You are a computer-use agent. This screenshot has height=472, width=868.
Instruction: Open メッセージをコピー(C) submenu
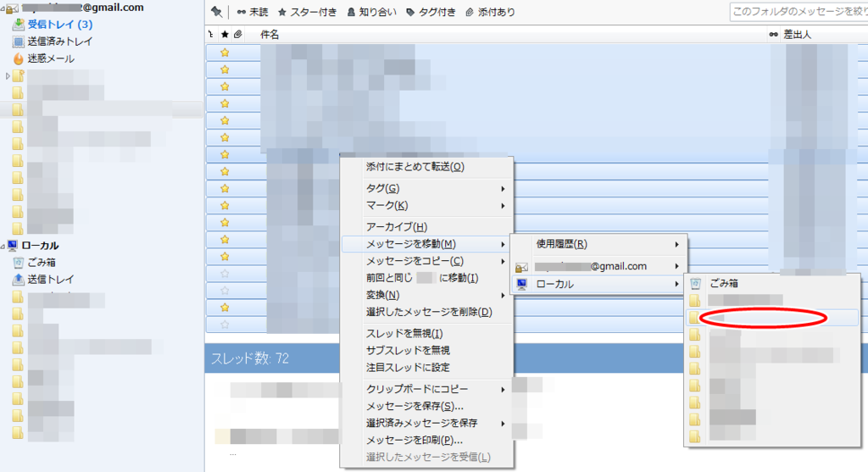pyautogui.click(x=426, y=261)
